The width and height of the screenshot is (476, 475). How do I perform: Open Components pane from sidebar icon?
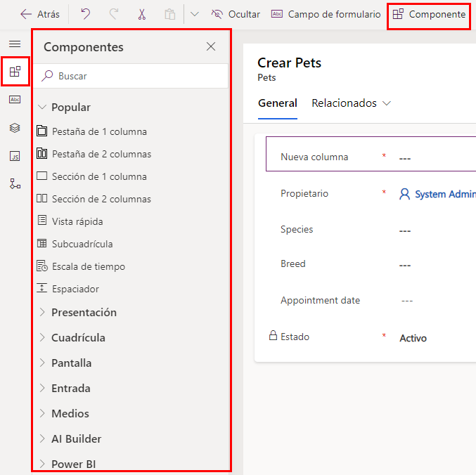coord(15,72)
